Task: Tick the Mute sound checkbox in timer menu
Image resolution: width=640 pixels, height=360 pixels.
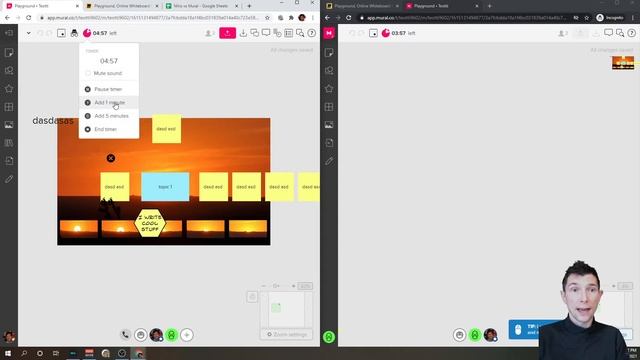Action: pyautogui.click(x=88, y=73)
